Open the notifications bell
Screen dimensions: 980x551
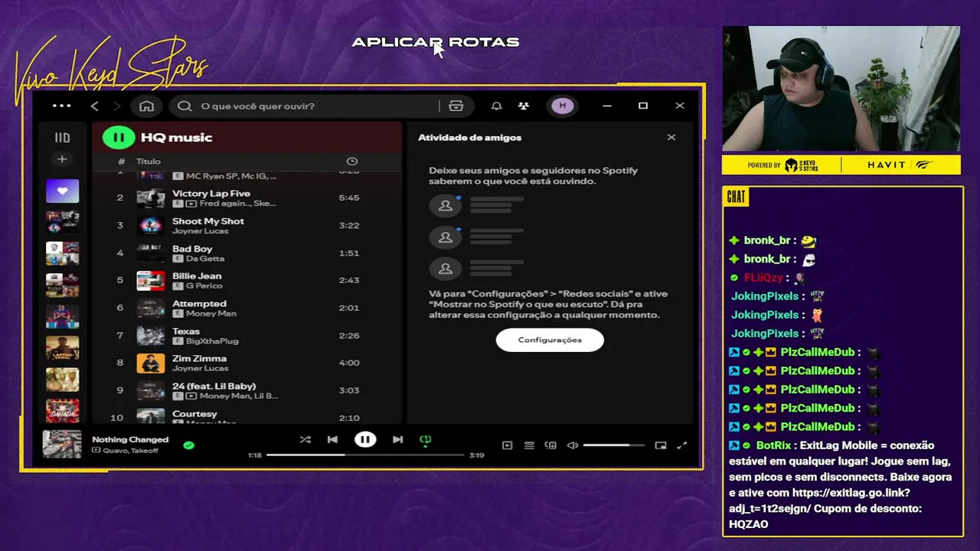(496, 106)
